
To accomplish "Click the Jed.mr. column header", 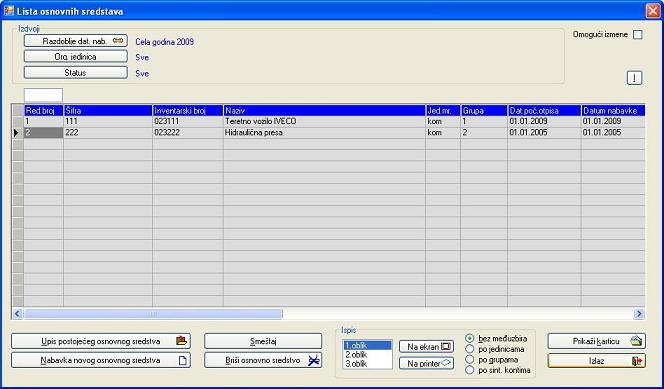I will [x=443, y=110].
